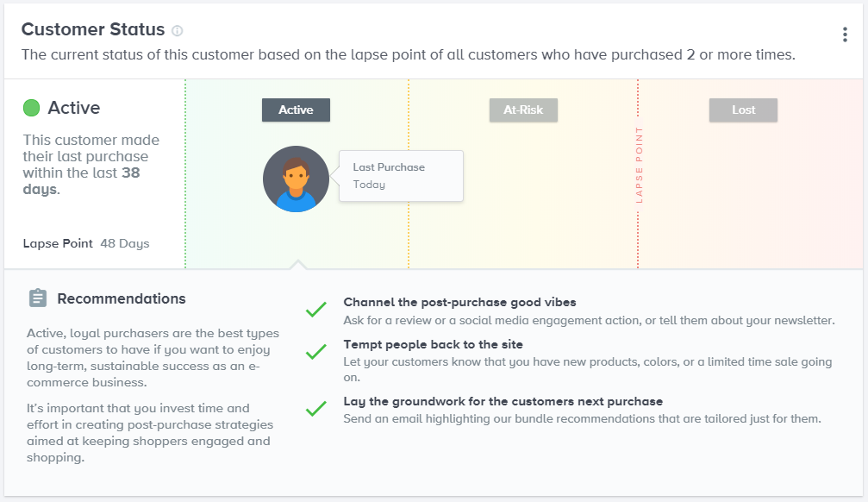This screenshot has height=502, width=868.
Task: Click the Customer Status heading
Action: pyautogui.click(x=93, y=29)
